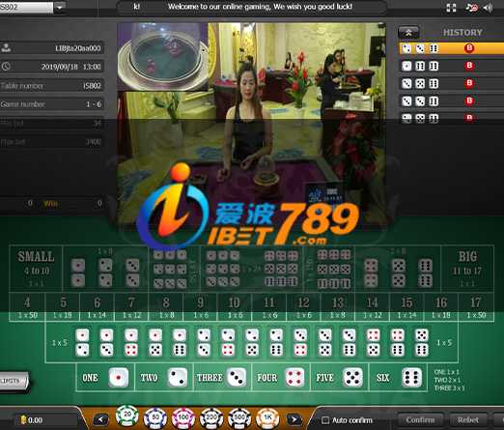Click the Confirm bet button

click(x=421, y=420)
